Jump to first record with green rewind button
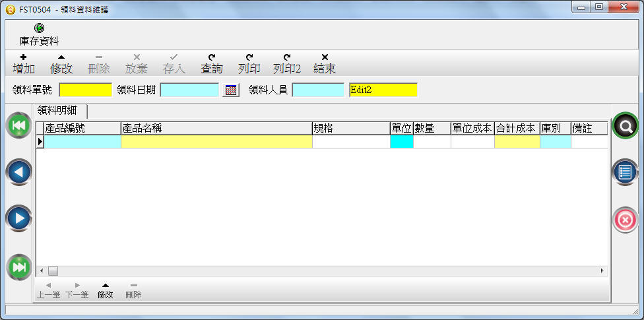The height and width of the screenshot is (320, 644). (x=19, y=125)
